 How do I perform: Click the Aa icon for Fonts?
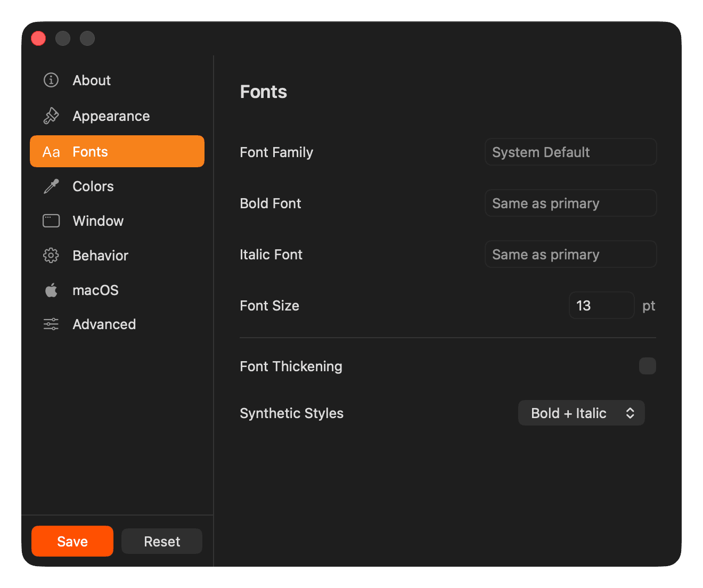tap(51, 151)
